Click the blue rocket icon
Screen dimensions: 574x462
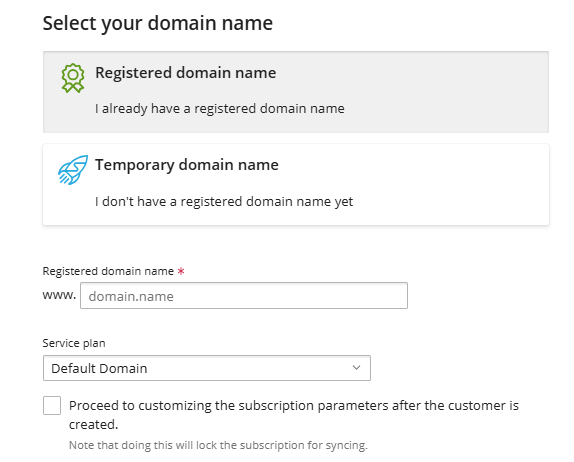tap(73, 170)
